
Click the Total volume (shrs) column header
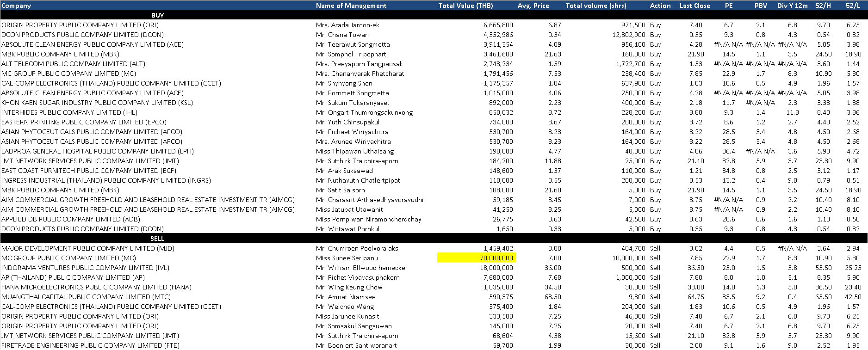tap(596, 6)
